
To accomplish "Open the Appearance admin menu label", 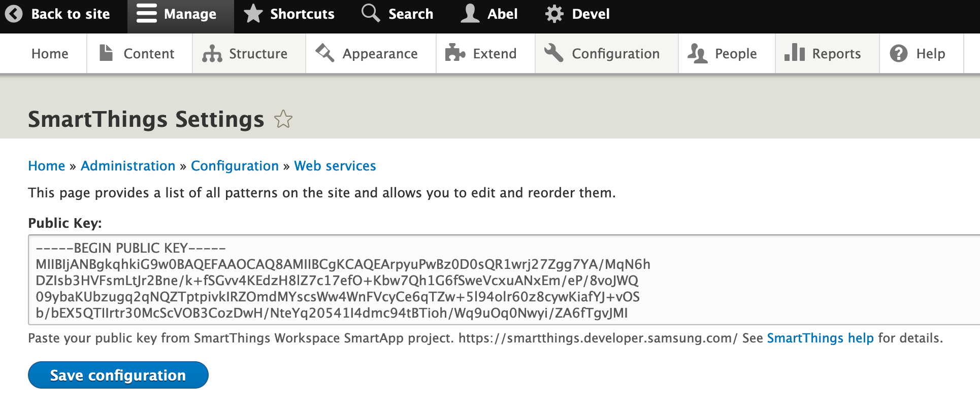I will [x=380, y=54].
